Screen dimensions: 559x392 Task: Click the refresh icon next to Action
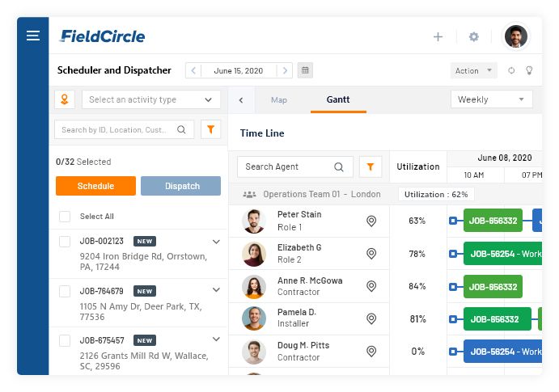(x=511, y=70)
